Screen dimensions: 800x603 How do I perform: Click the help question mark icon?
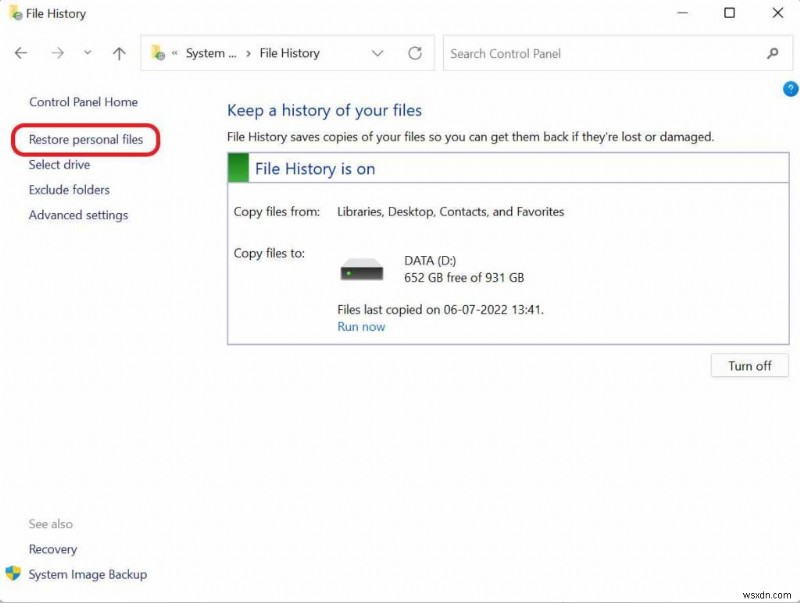tap(790, 88)
